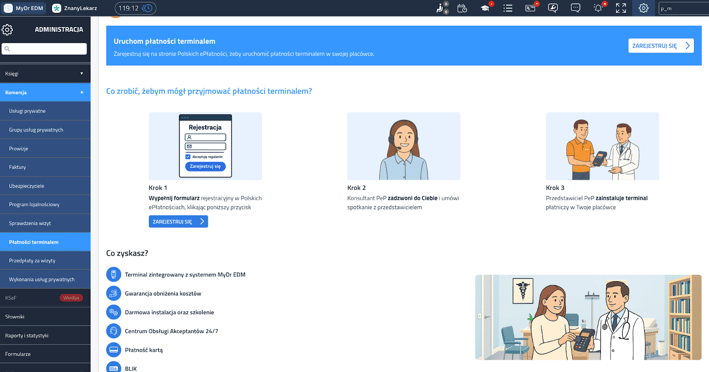Switch to the ZnanyLekarz tab

tap(75, 8)
